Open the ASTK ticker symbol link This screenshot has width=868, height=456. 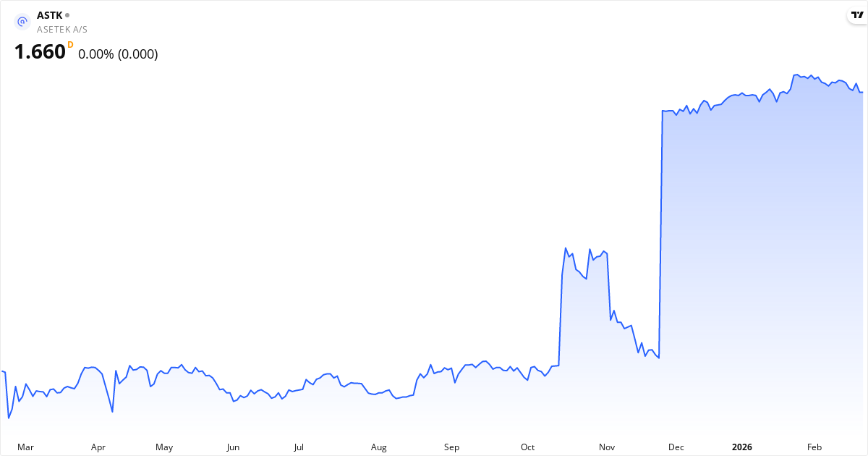[x=49, y=14]
